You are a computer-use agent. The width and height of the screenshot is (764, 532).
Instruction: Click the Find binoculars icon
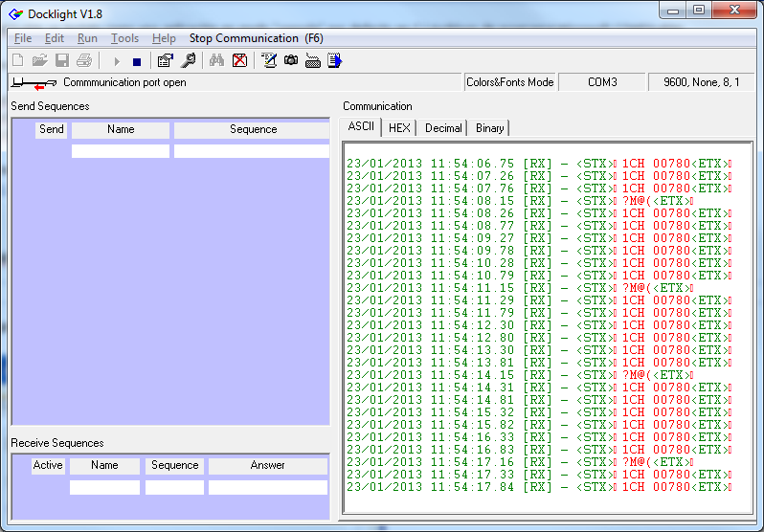click(216, 60)
